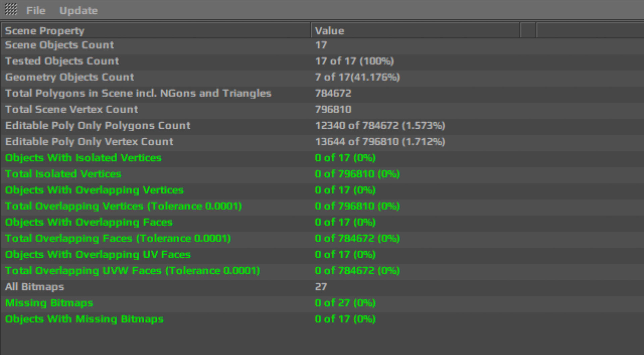Click the Value column header
Screen dimensions: 644x355
click(x=415, y=31)
